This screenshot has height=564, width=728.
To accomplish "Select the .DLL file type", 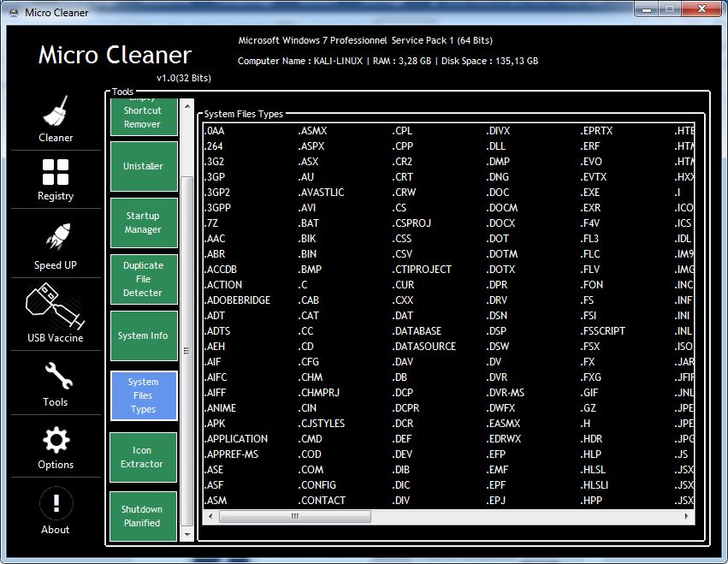I will [x=496, y=146].
